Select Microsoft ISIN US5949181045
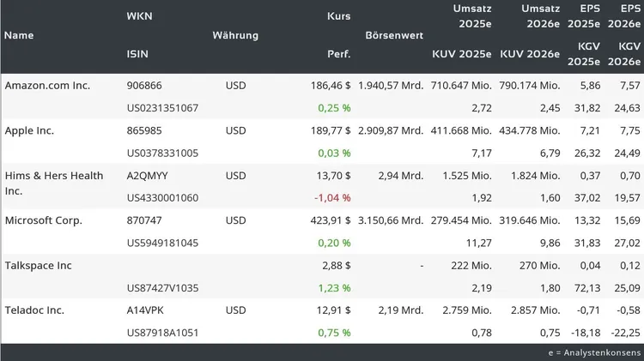The image size is (644, 361). pyautogui.click(x=162, y=243)
